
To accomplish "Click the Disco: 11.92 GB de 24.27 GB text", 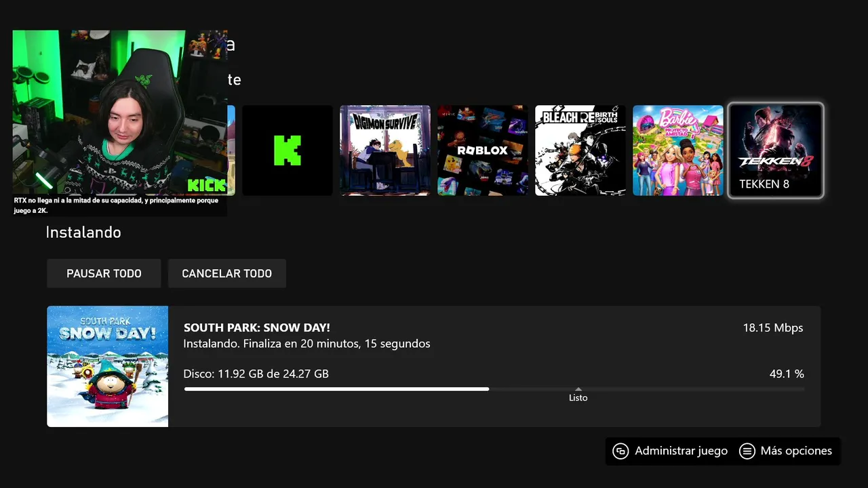I will coord(256,373).
